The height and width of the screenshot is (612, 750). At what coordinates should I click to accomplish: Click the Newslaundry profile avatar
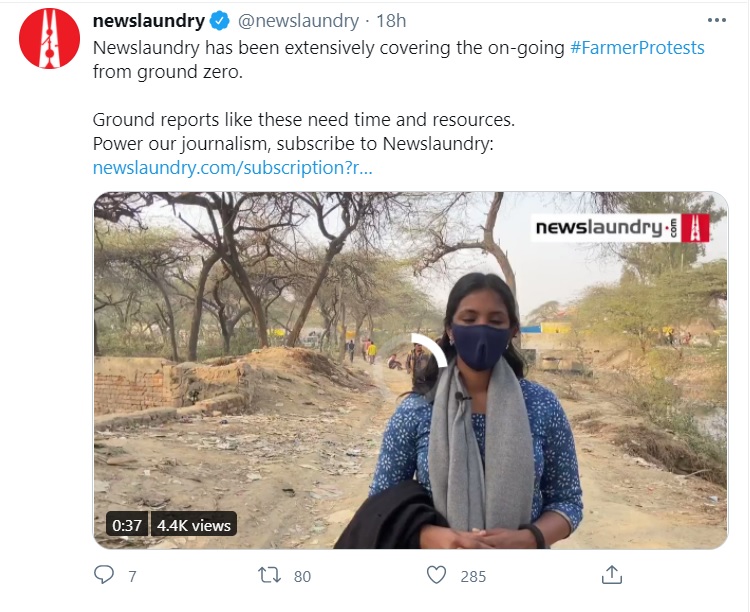(x=49, y=39)
